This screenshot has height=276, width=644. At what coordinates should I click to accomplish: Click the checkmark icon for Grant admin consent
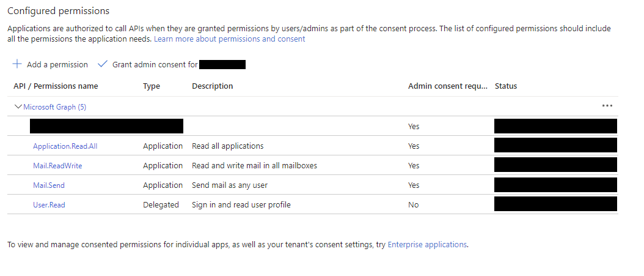[102, 64]
